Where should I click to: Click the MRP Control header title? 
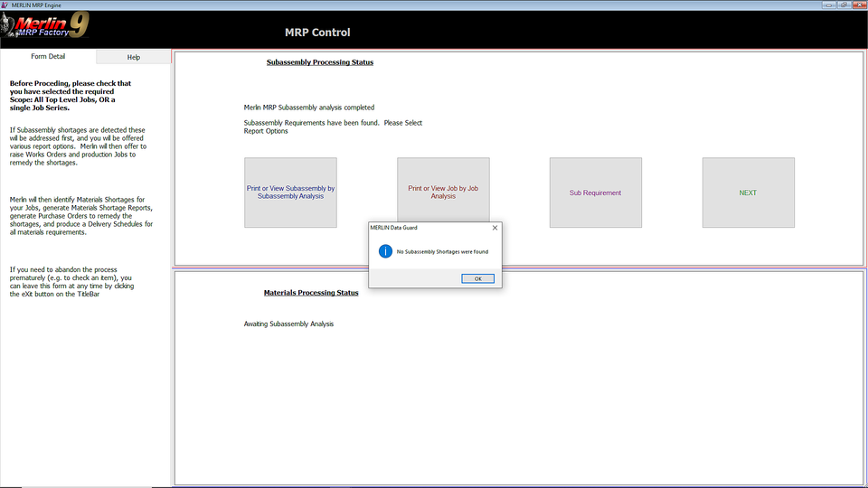tap(317, 33)
